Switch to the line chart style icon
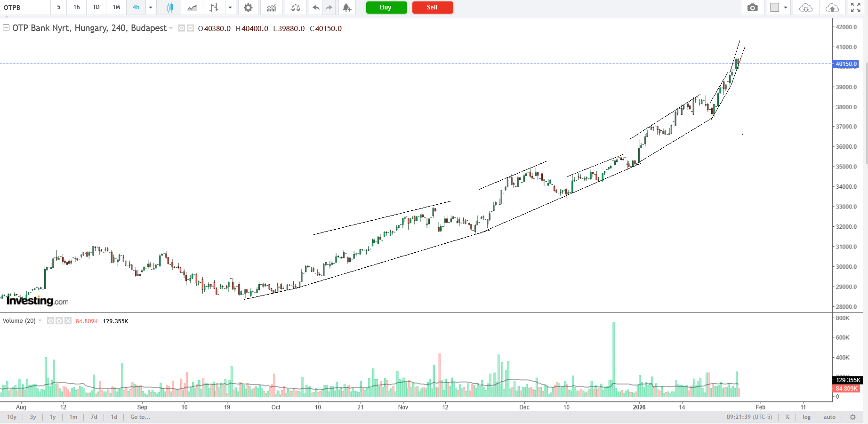The height and width of the screenshot is (424, 868). [x=192, y=8]
